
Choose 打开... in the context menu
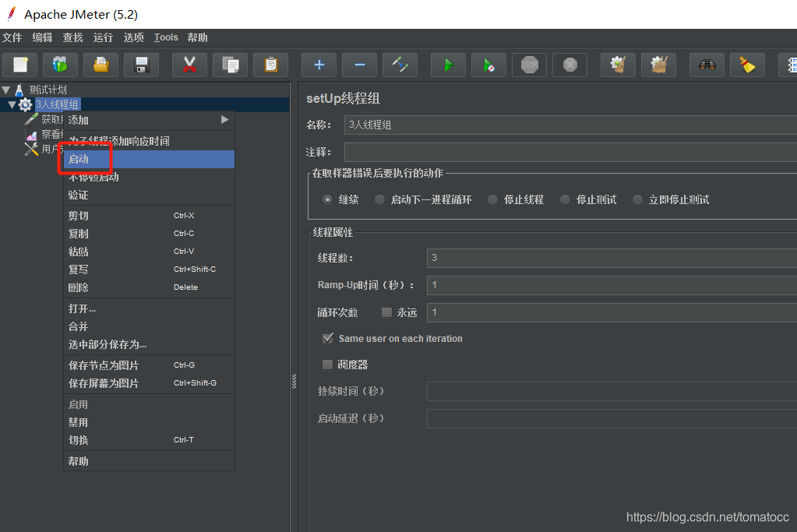pos(149,308)
